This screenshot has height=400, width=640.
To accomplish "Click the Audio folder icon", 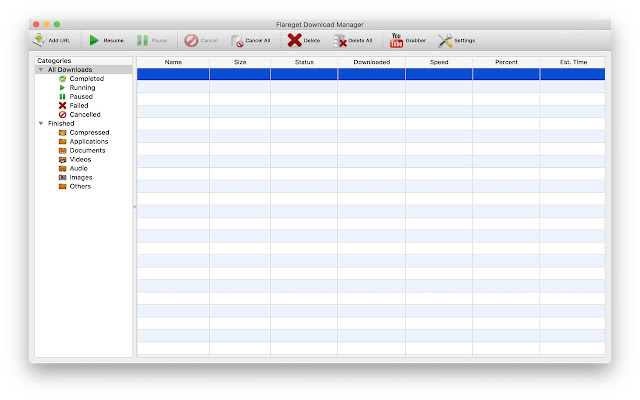I will 62,168.
